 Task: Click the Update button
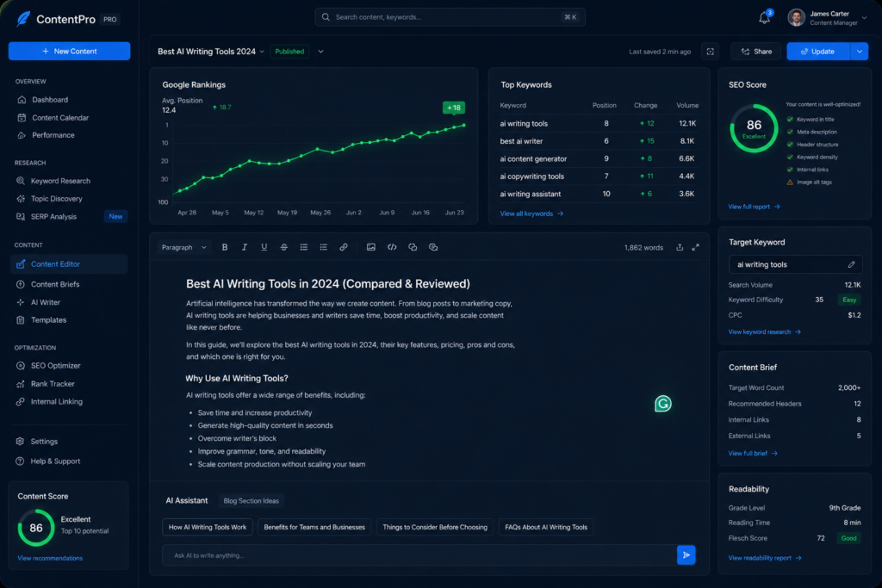pos(818,51)
